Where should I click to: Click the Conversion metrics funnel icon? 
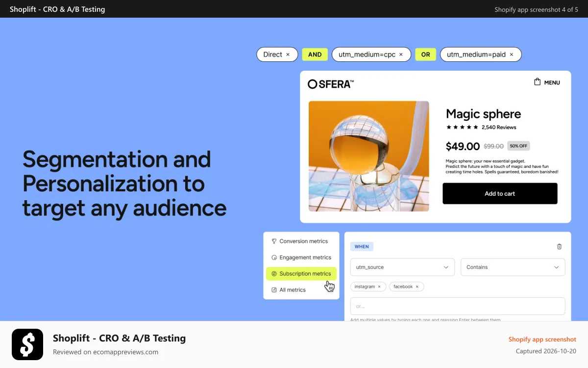(x=274, y=241)
